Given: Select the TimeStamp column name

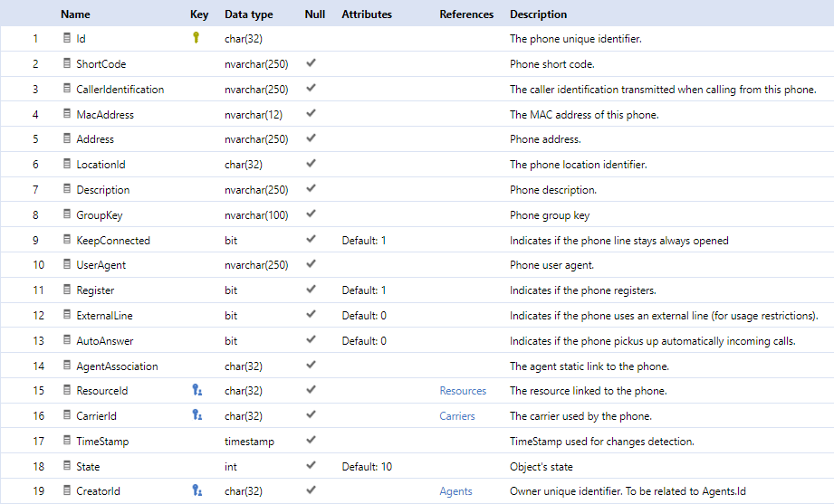Looking at the screenshot, I should 102,442.
